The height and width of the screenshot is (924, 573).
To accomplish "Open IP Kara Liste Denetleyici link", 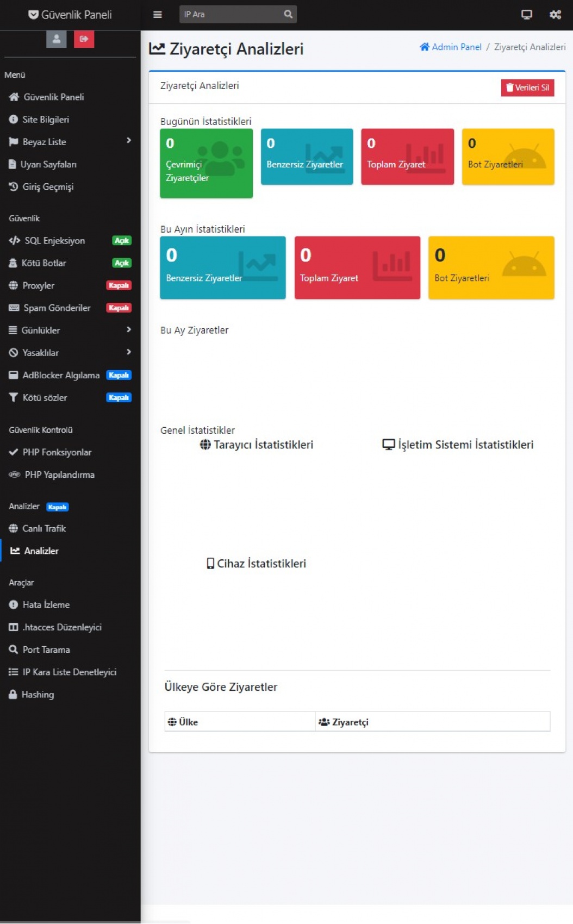I will 70,672.
